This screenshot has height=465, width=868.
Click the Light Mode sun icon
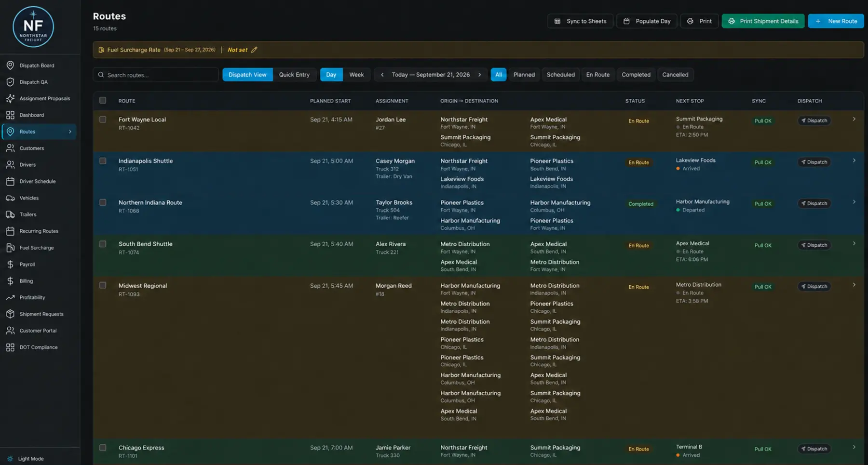click(x=10, y=459)
